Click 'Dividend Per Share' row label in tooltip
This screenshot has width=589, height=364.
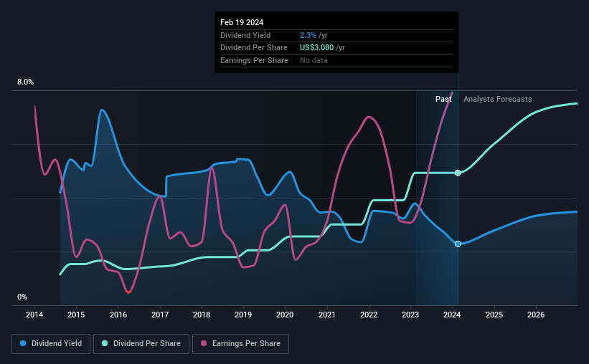[x=253, y=48]
